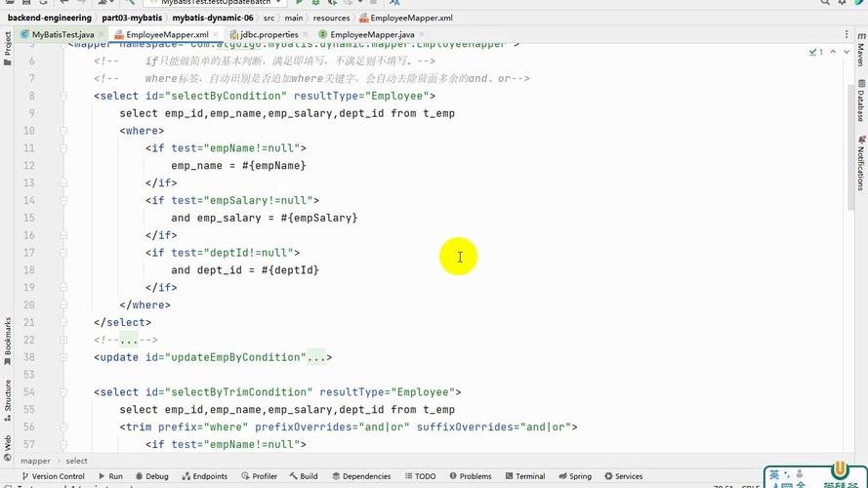The image size is (868, 488).
Task: Open the Web tool window
Action: click(7, 448)
